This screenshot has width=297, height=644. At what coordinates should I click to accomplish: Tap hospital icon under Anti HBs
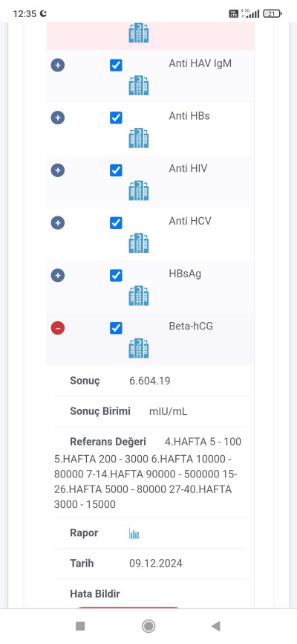[139, 138]
